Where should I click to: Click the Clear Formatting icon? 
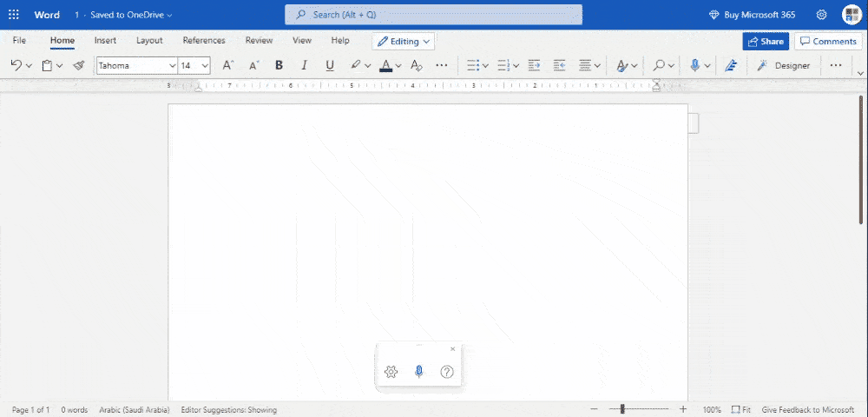[416, 65]
